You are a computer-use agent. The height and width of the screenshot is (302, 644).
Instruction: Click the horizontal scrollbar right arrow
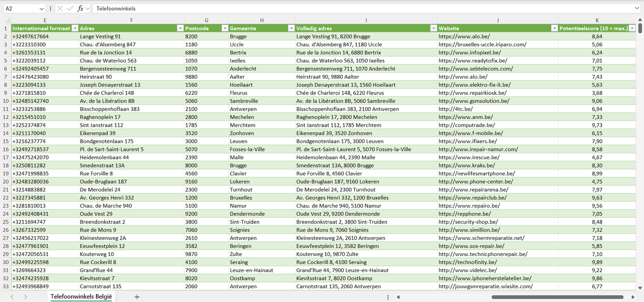(x=633, y=297)
